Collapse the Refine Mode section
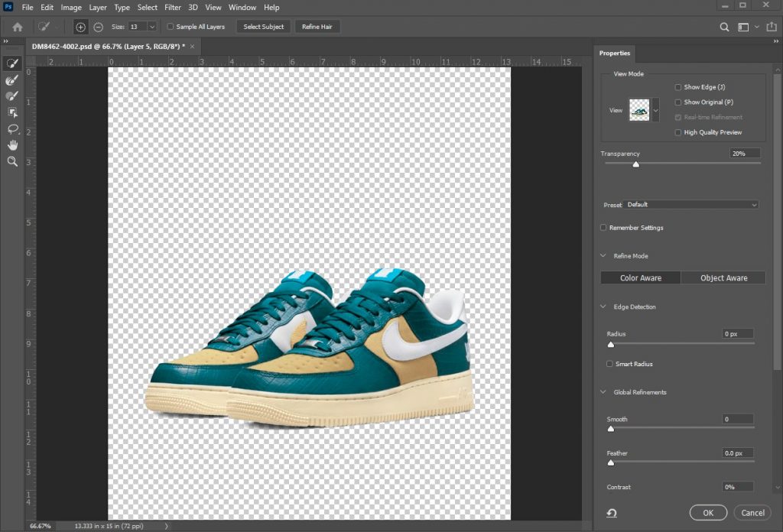Image resolution: width=783 pixels, height=532 pixels. (x=603, y=255)
